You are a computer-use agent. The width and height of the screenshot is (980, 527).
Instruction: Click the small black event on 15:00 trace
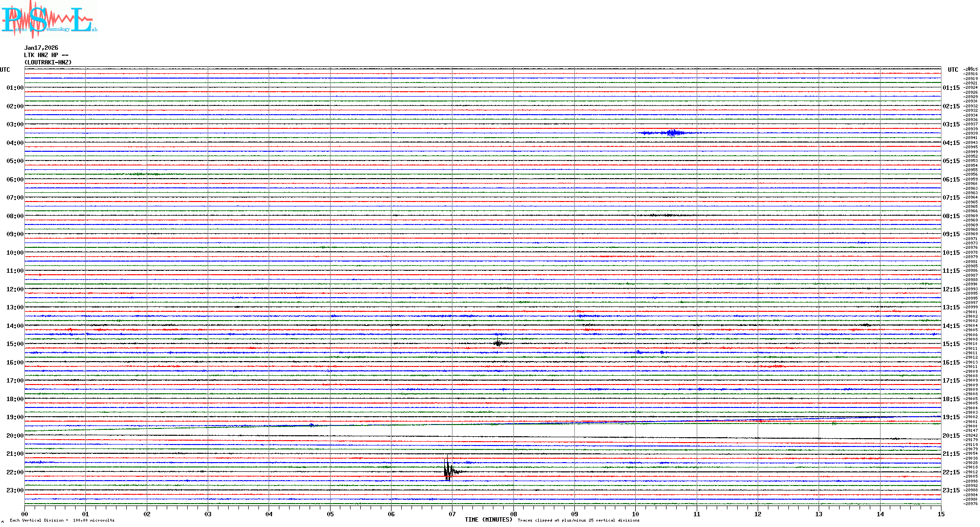tap(498, 343)
